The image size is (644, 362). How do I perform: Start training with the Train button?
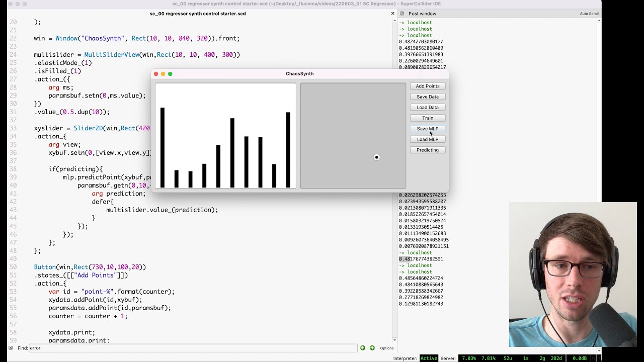428,118
